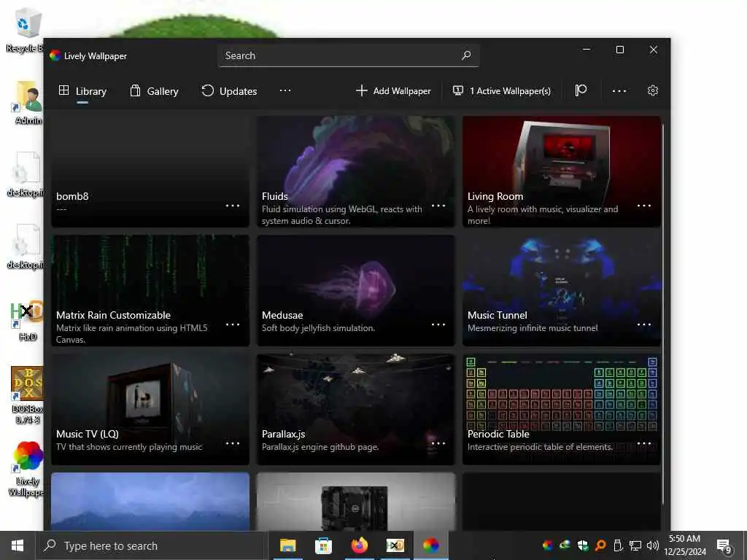The image size is (747, 560).
Task: Open options menu for Parallax.js
Action: point(438,443)
